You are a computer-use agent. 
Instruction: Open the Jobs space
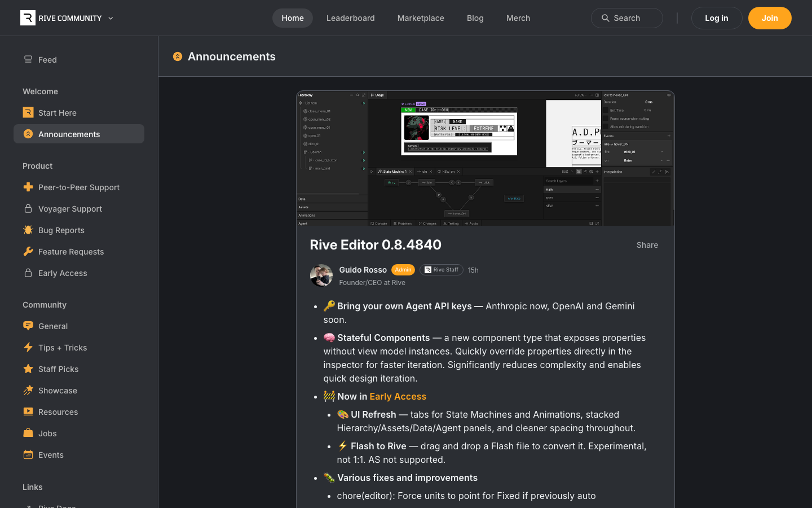[x=79, y=433]
